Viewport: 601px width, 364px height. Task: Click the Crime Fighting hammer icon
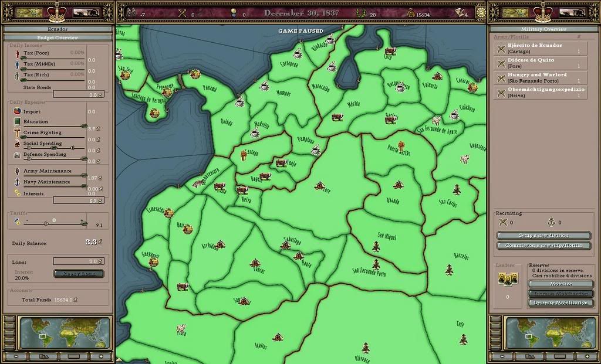point(16,133)
